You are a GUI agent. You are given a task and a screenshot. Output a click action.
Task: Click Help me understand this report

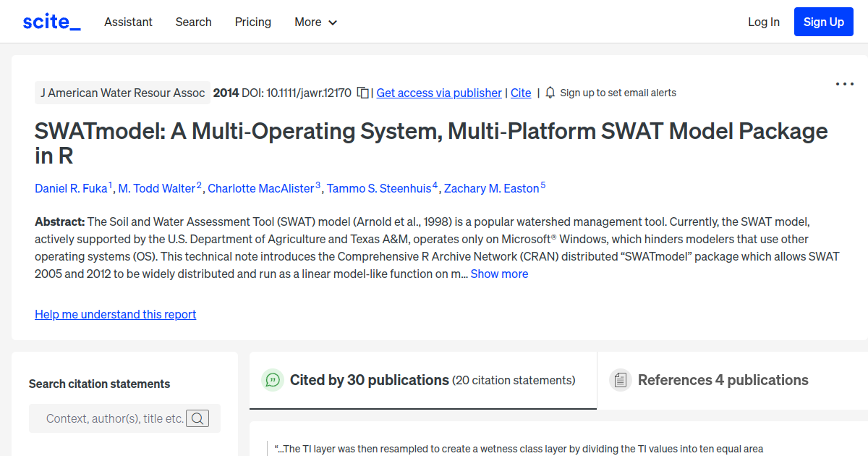[x=115, y=314]
